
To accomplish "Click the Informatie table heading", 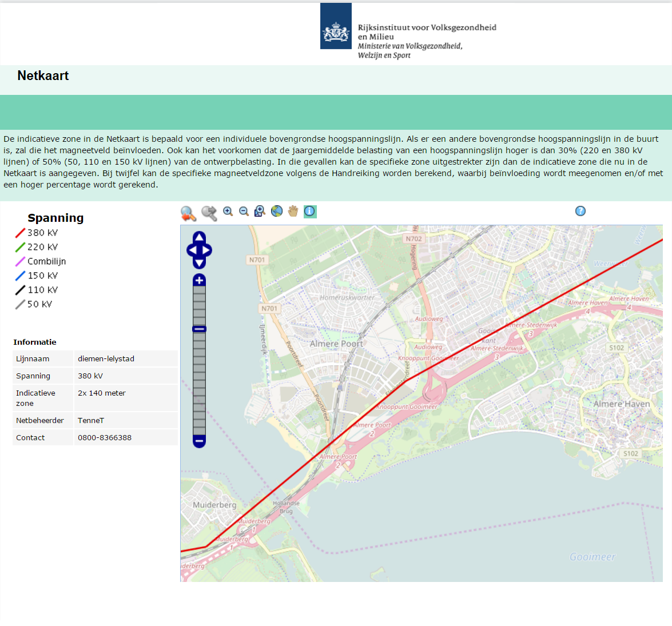I will (35, 342).
